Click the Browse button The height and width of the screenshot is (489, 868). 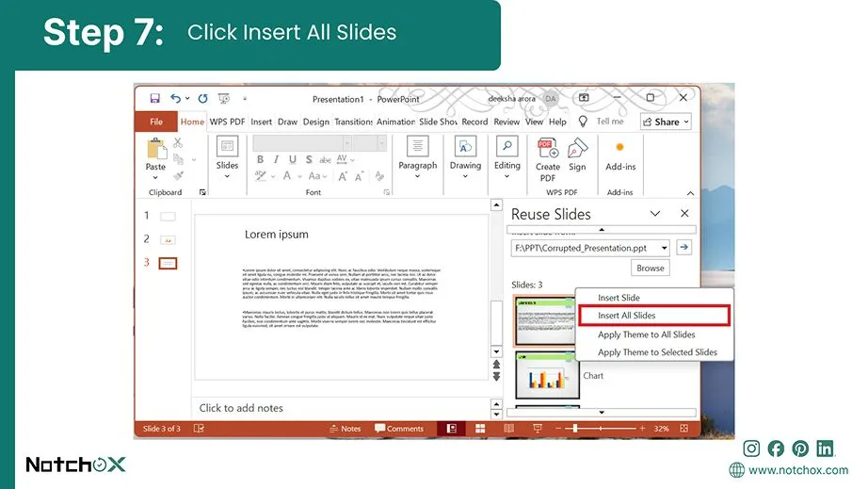click(x=650, y=268)
